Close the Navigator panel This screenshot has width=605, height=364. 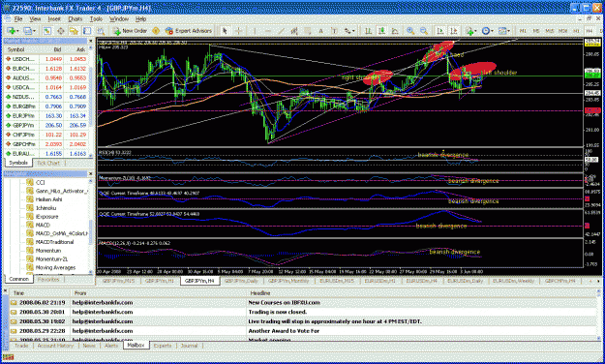point(91,173)
